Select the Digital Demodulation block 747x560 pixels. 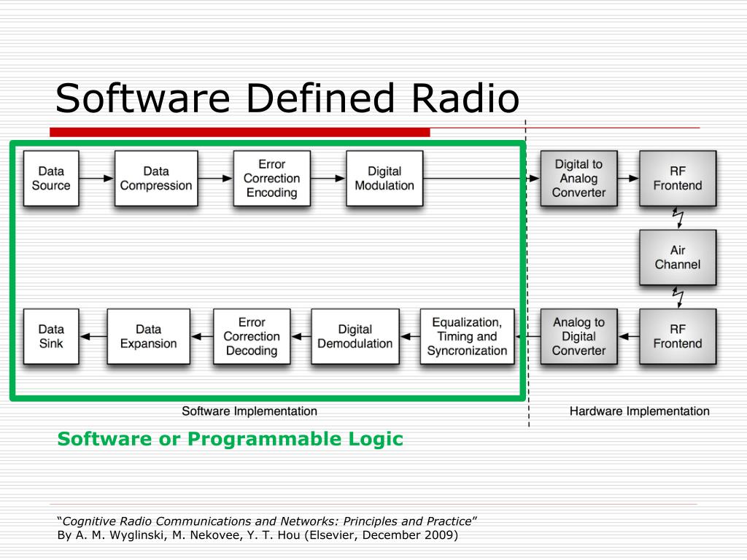(355, 337)
